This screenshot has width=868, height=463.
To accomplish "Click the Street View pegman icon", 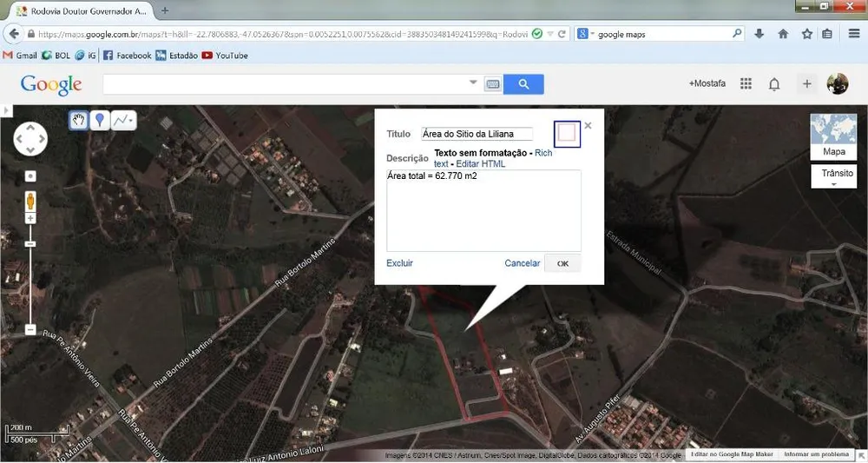I will 30,201.
